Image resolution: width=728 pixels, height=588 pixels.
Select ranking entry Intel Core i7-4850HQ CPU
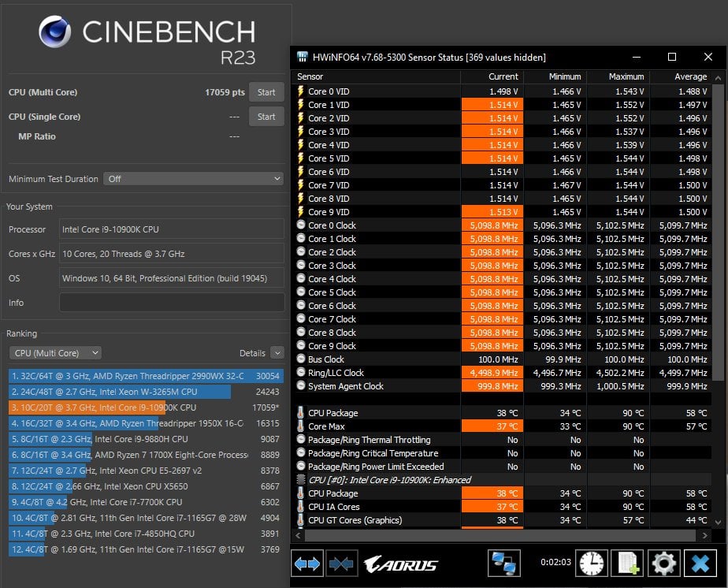pyautogui.click(x=146, y=534)
